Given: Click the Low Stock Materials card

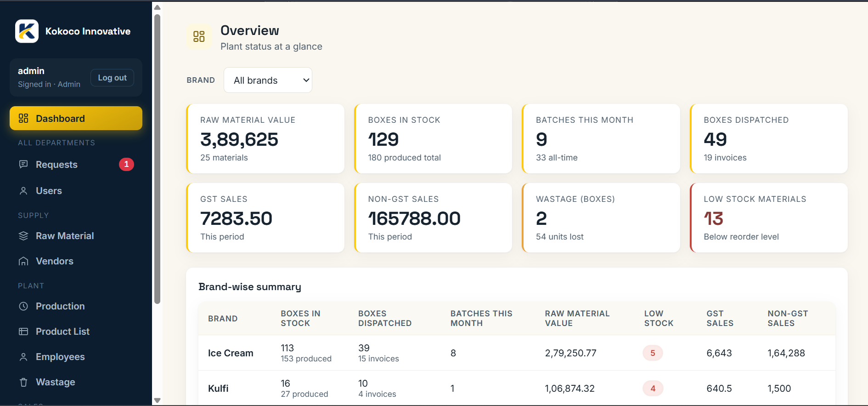Looking at the screenshot, I should (769, 218).
